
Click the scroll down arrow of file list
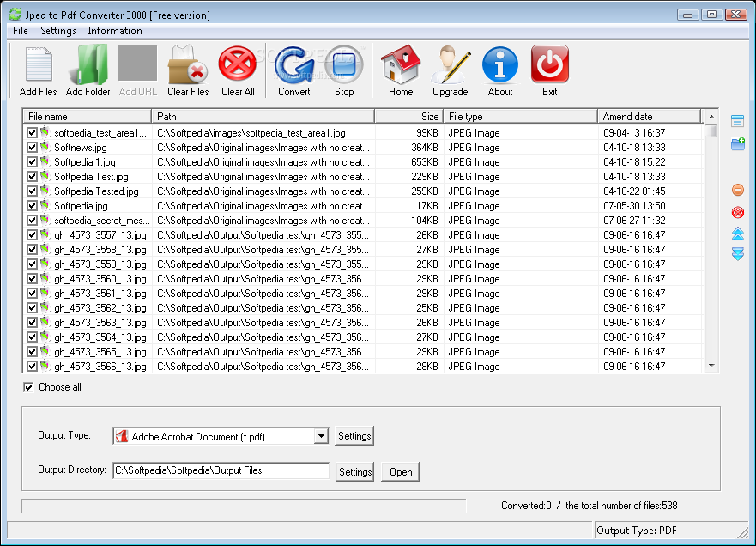coord(711,366)
